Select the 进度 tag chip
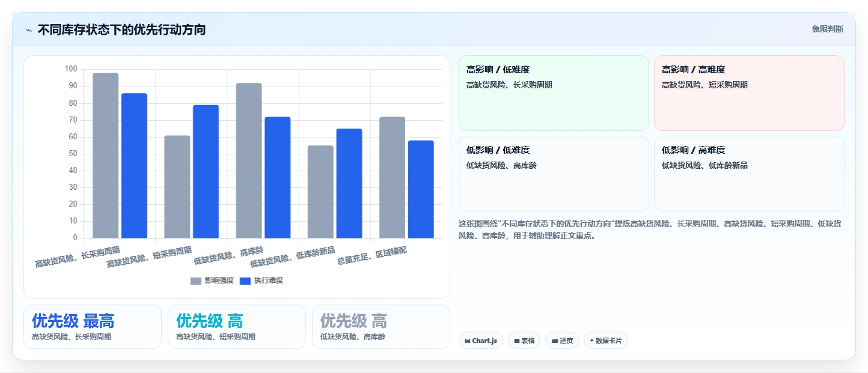Screen dimensions: 868x373 [562, 341]
